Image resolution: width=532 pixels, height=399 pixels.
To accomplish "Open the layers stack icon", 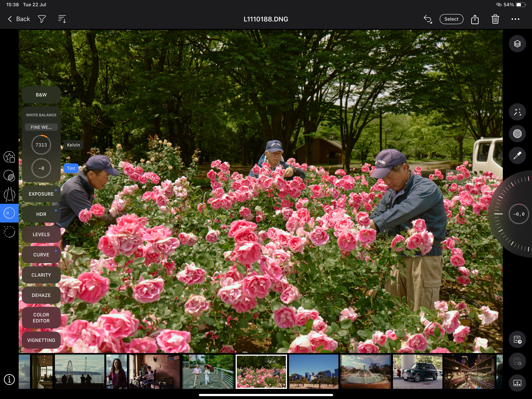I will pos(517,44).
